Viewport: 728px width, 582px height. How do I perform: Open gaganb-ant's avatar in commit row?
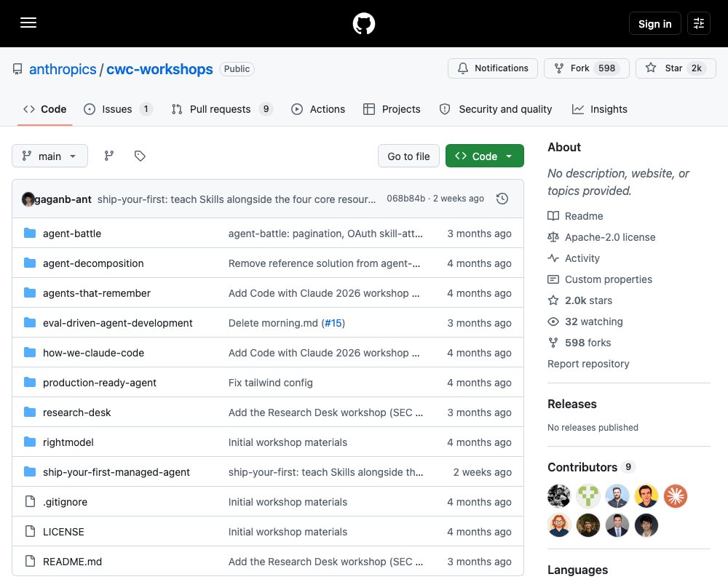(x=28, y=199)
